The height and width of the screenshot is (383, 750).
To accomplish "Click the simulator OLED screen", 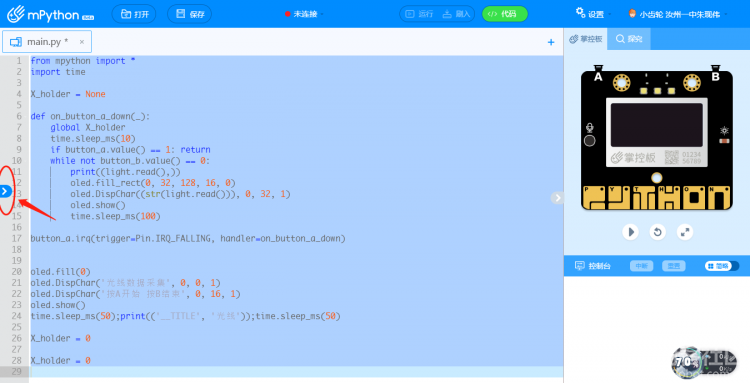I will pyautogui.click(x=657, y=125).
